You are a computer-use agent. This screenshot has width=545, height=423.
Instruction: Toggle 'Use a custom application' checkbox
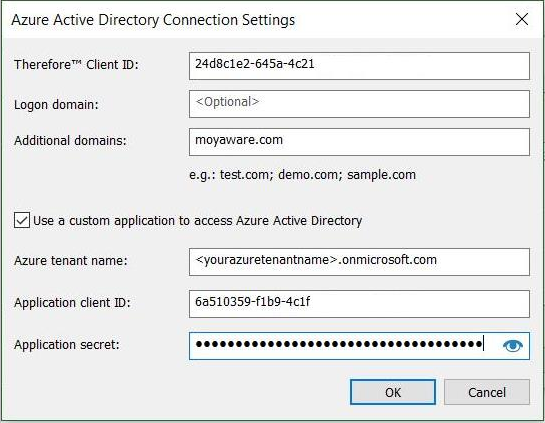coord(22,220)
